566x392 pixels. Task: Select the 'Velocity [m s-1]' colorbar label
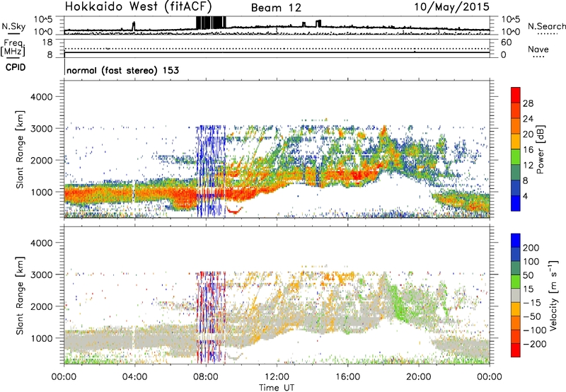(x=553, y=295)
